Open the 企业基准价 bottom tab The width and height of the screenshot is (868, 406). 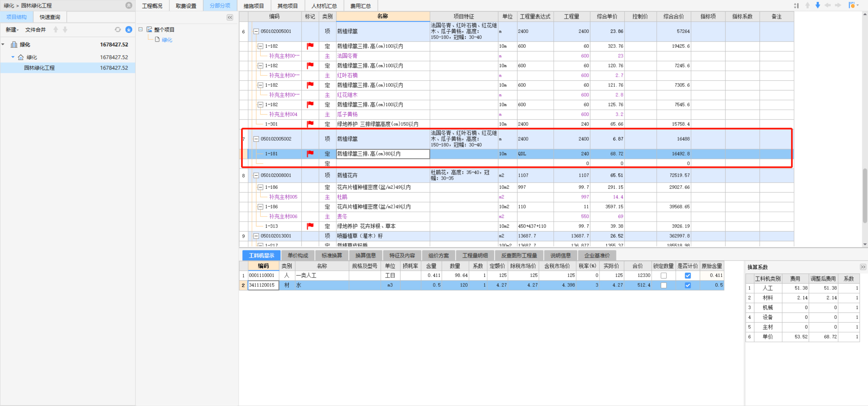coord(597,256)
